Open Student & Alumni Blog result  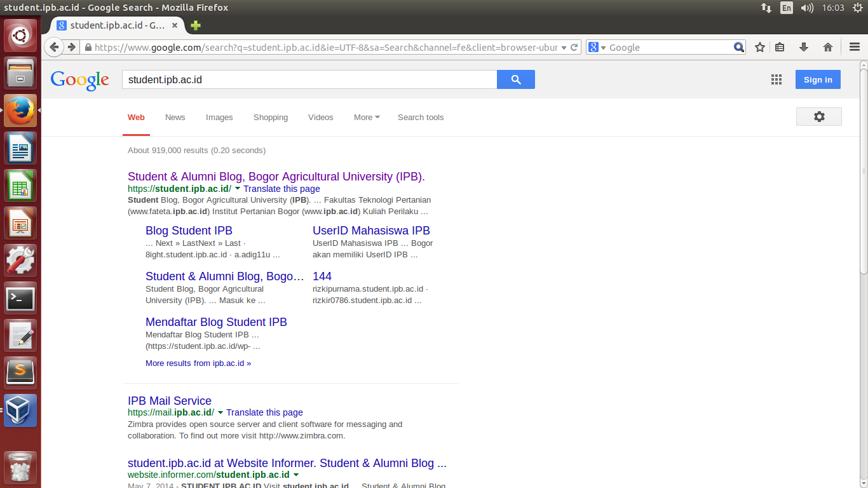(x=276, y=177)
